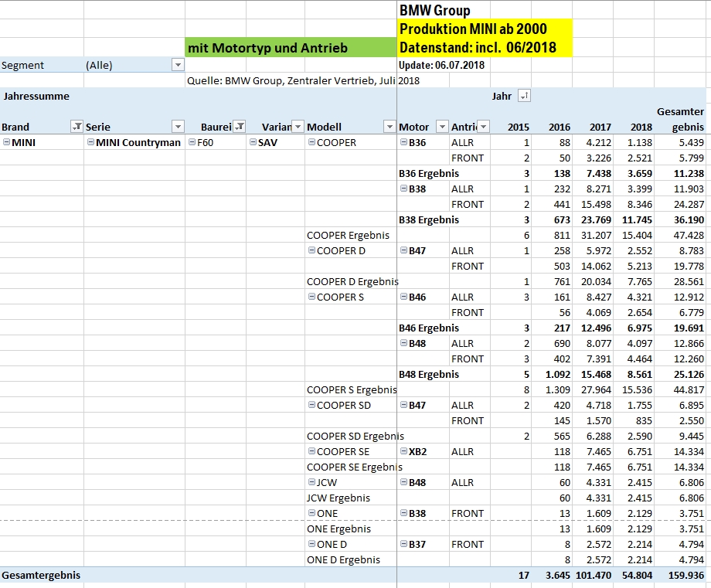Select the "Gesamtergebnis" grand total row label

click(x=41, y=575)
